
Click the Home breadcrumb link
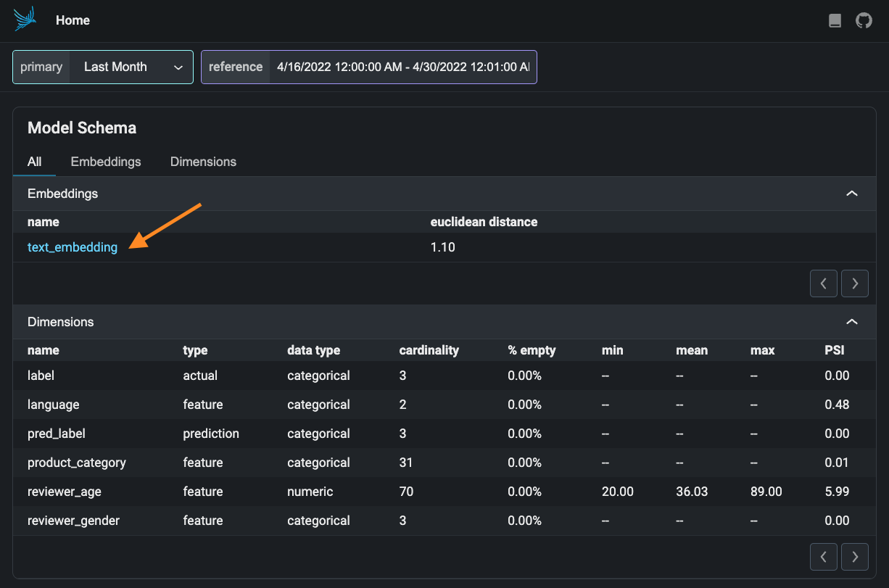[x=73, y=20]
